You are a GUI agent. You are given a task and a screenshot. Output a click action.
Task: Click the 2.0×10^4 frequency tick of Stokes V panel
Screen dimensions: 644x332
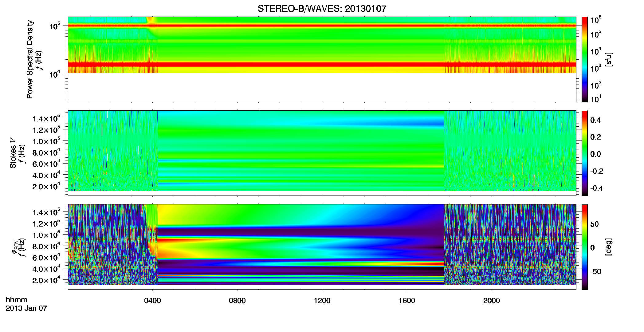46,186
